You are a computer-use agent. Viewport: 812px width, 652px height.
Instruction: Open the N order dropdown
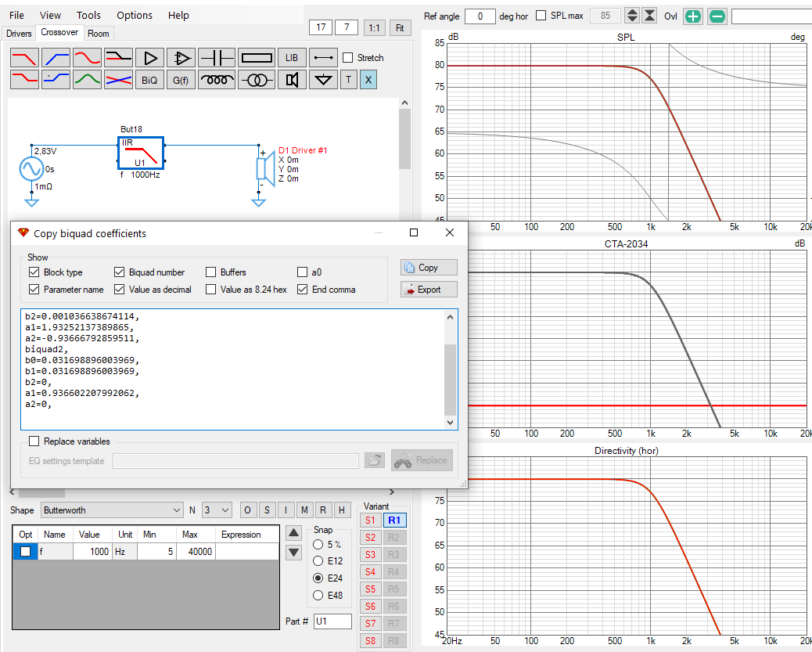coord(217,510)
